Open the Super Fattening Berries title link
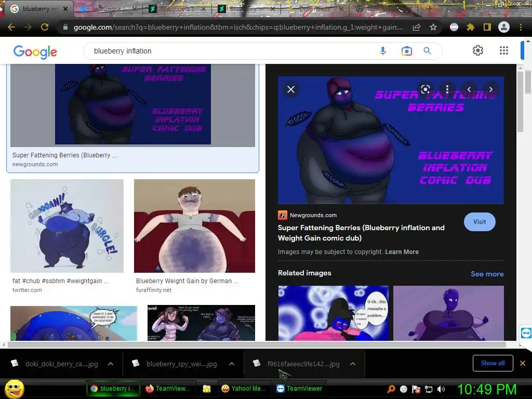532x399 pixels. pos(361,233)
